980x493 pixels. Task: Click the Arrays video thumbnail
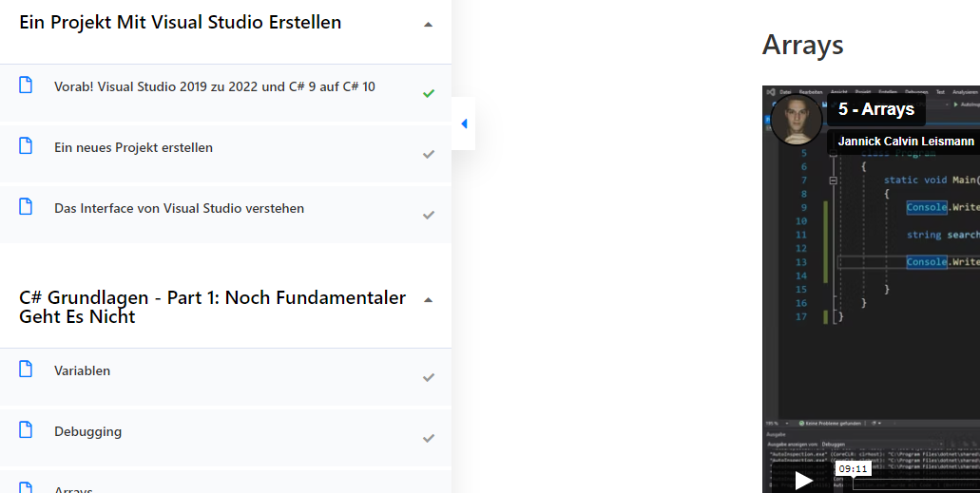(872, 290)
